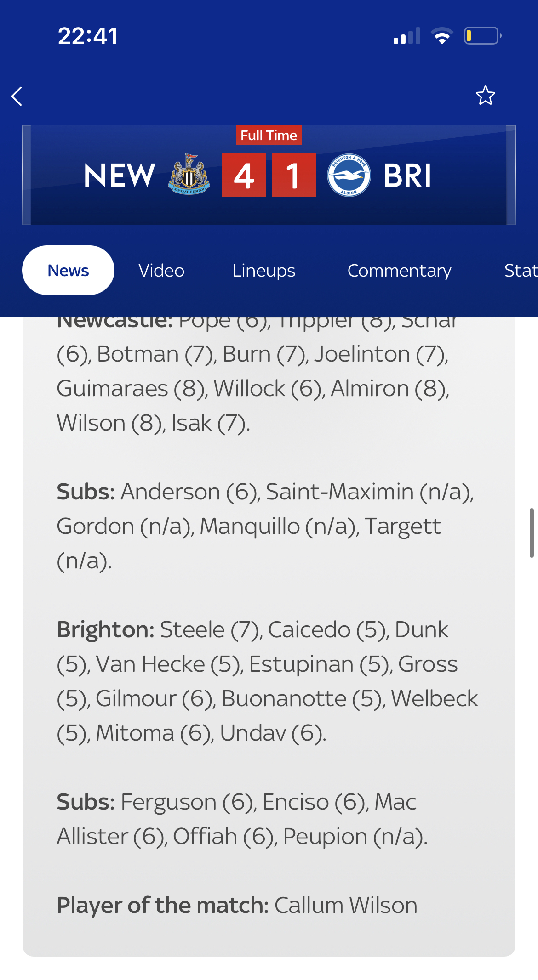Tap the Wi-Fi status icon
The height and width of the screenshot is (980, 538).
442,36
